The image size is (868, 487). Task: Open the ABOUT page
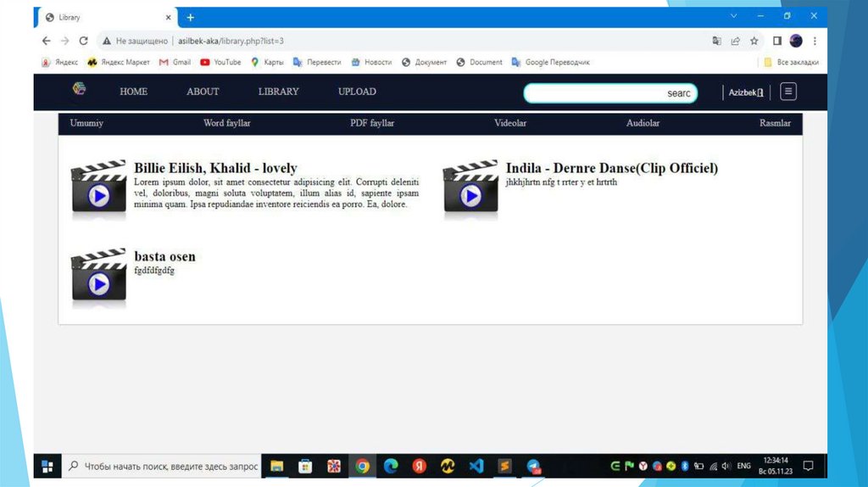(x=203, y=92)
